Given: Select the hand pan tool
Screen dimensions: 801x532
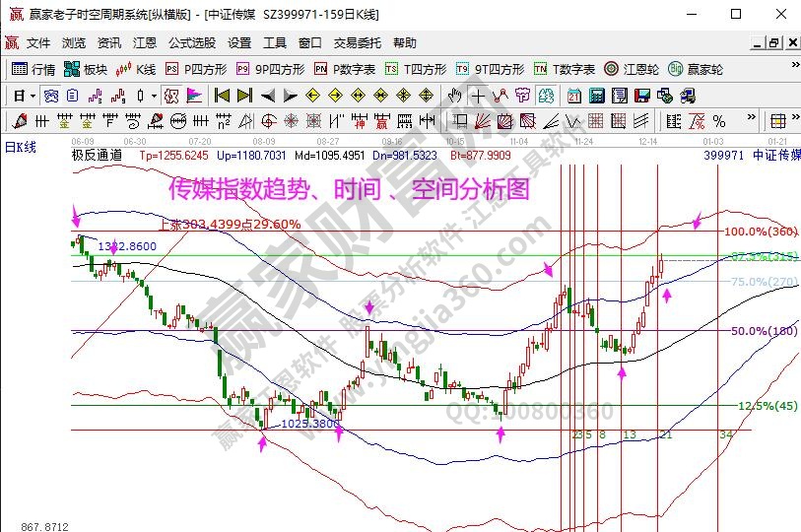Looking at the screenshot, I should [454, 96].
